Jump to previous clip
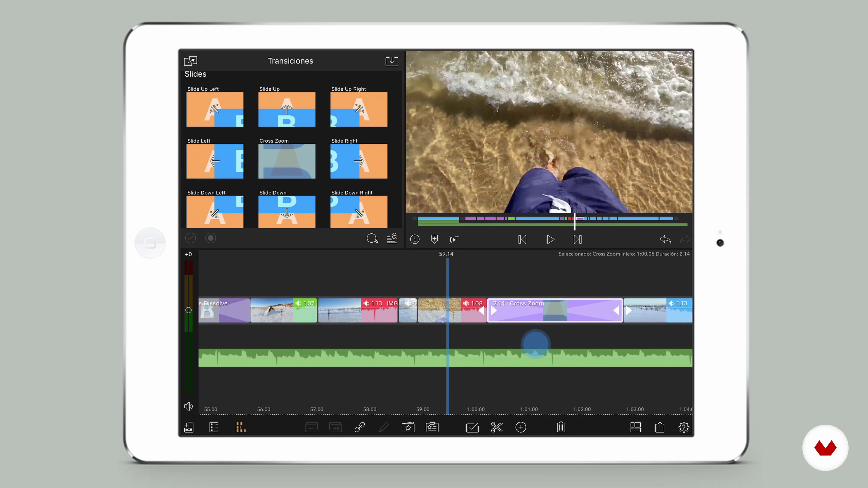This screenshot has width=868, height=488. pos(522,239)
